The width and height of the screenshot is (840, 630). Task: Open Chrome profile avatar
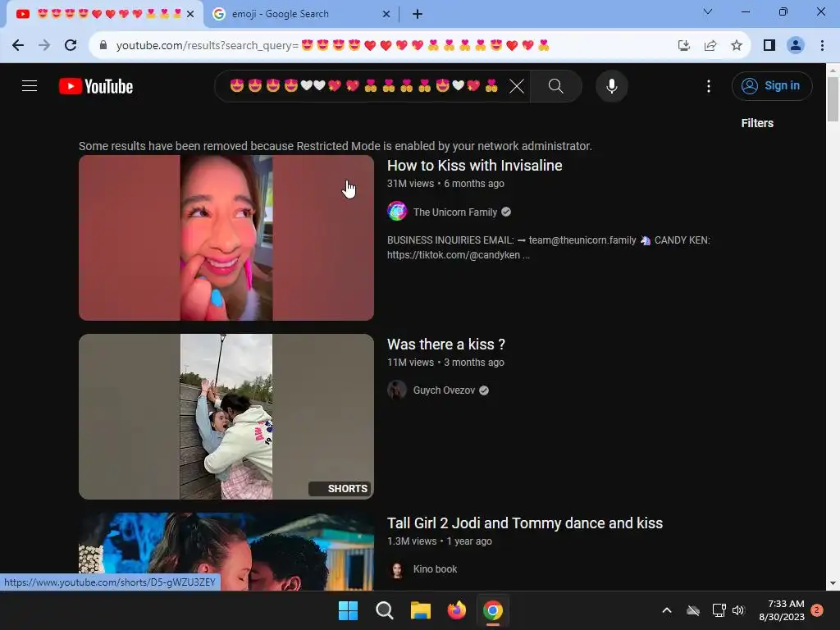[796, 46]
